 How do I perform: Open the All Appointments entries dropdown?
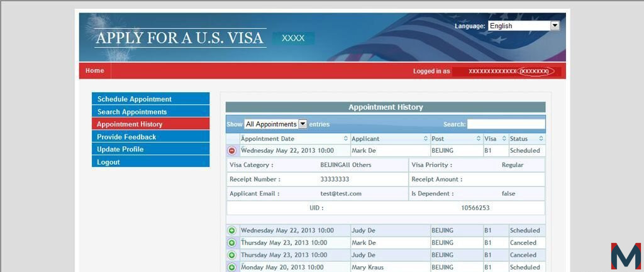(275, 124)
